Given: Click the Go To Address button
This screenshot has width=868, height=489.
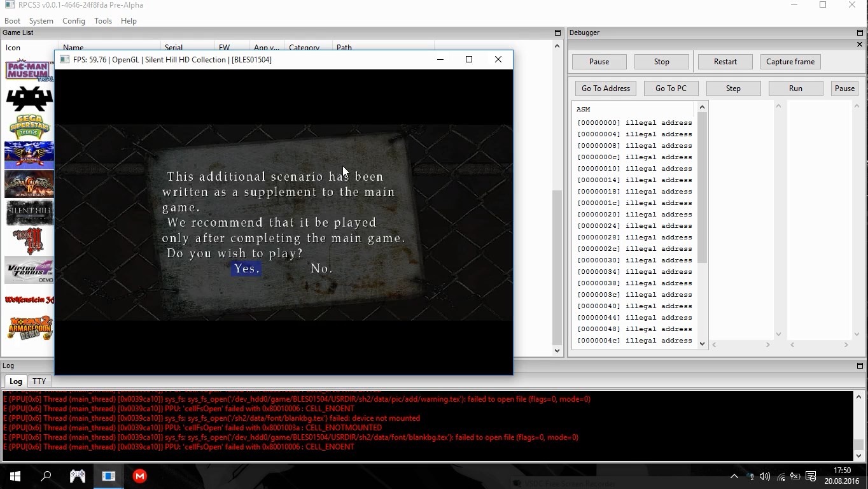Looking at the screenshot, I should pyautogui.click(x=605, y=89).
